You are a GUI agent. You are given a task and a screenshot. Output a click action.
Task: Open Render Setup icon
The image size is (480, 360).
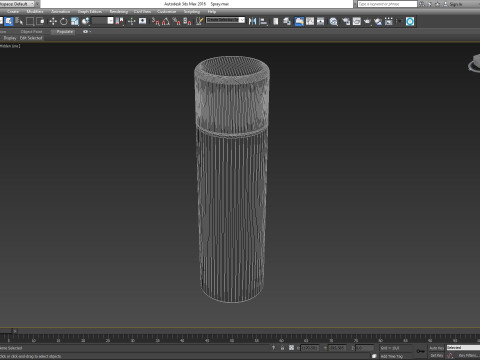pos(346,22)
